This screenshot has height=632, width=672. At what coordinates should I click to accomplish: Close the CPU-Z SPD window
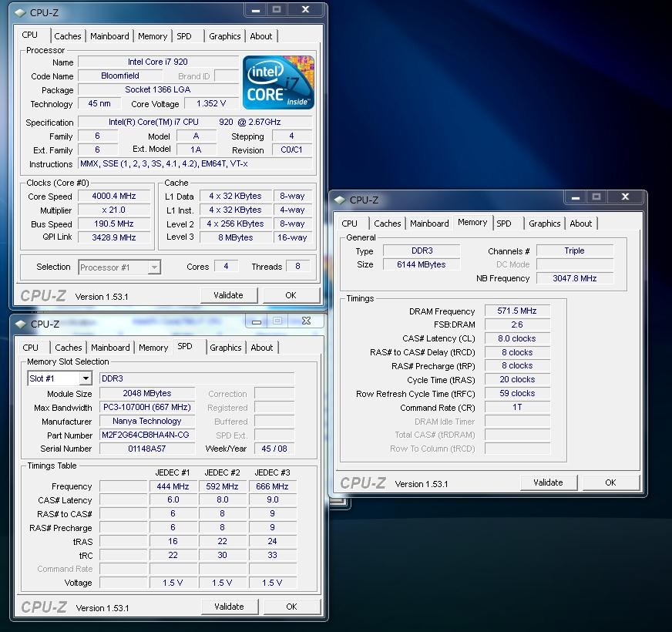click(x=306, y=321)
